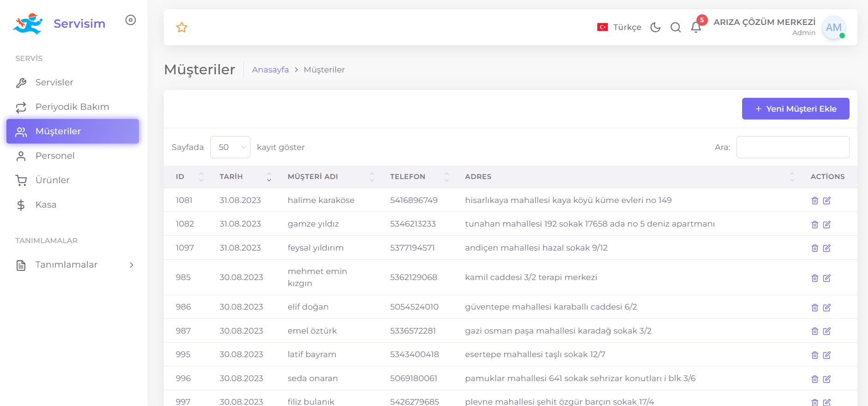Screen dimensions: 868x406
Task: Open Servisler from the sidebar
Action: coord(72,83)
